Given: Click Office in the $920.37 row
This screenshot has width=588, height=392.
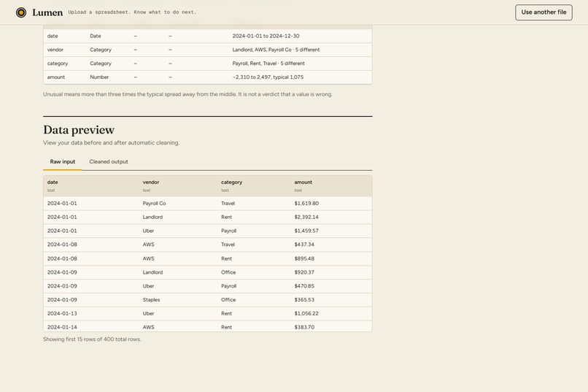Looking at the screenshot, I should (228, 272).
